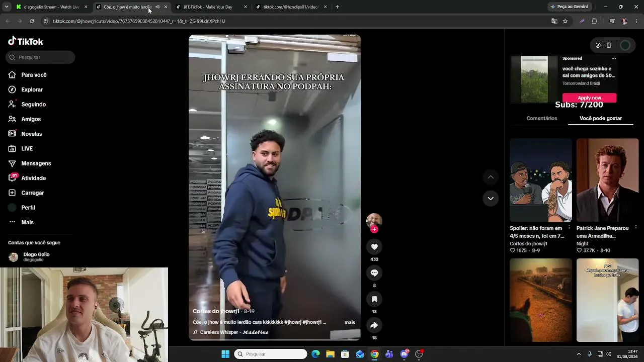Click the translate page icon
This screenshot has height=362, width=644.
point(554,21)
